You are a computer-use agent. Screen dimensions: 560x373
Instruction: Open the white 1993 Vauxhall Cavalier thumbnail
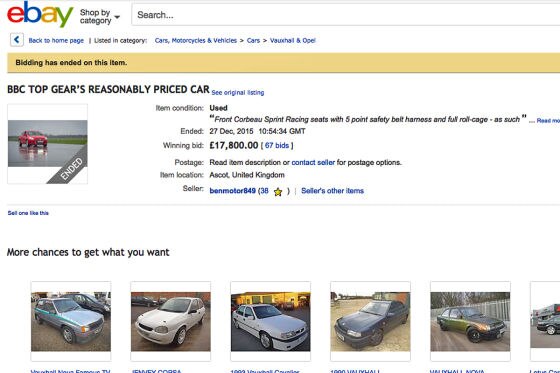tap(271, 321)
